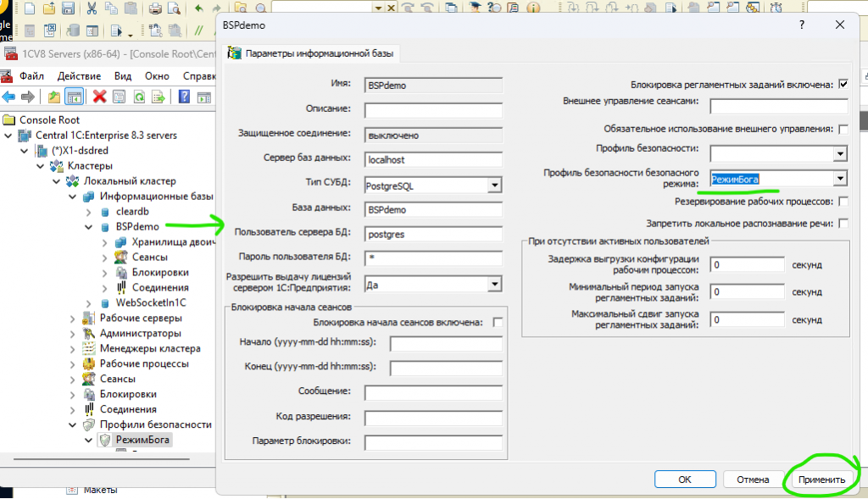Click the new document icon in background toolbar
The width and height of the screenshot is (868, 499).
[30, 8]
